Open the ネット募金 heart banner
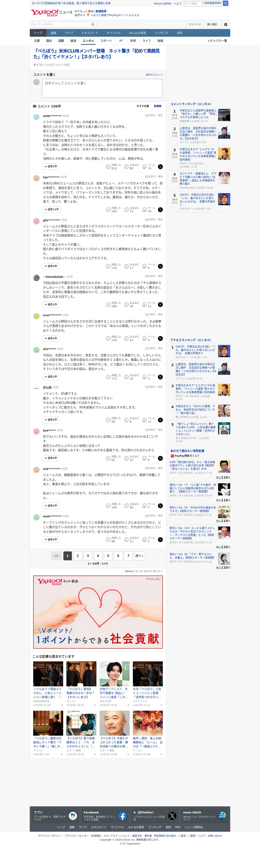The height and width of the screenshot is (868, 260). tap(98, 612)
